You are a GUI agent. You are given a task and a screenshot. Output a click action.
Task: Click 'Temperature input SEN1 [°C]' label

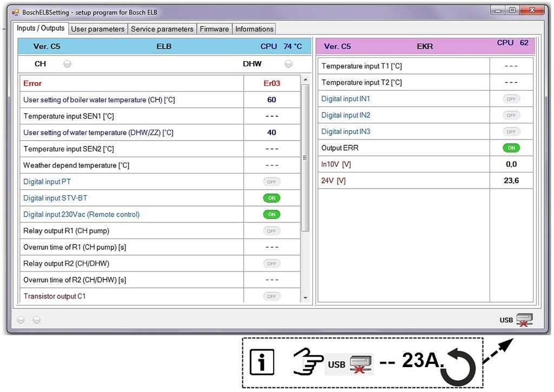[69, 116]
